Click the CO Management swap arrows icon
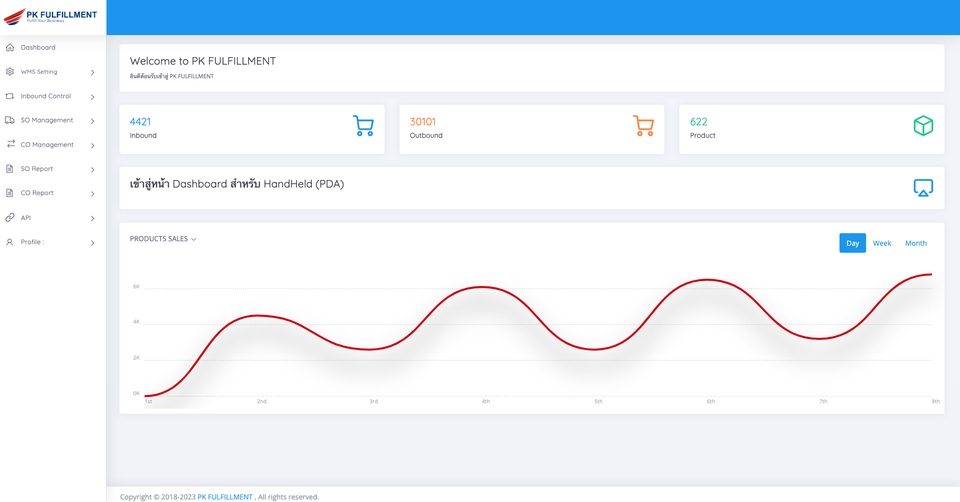This screenshot has width=960, height=502. pos(10,144)
